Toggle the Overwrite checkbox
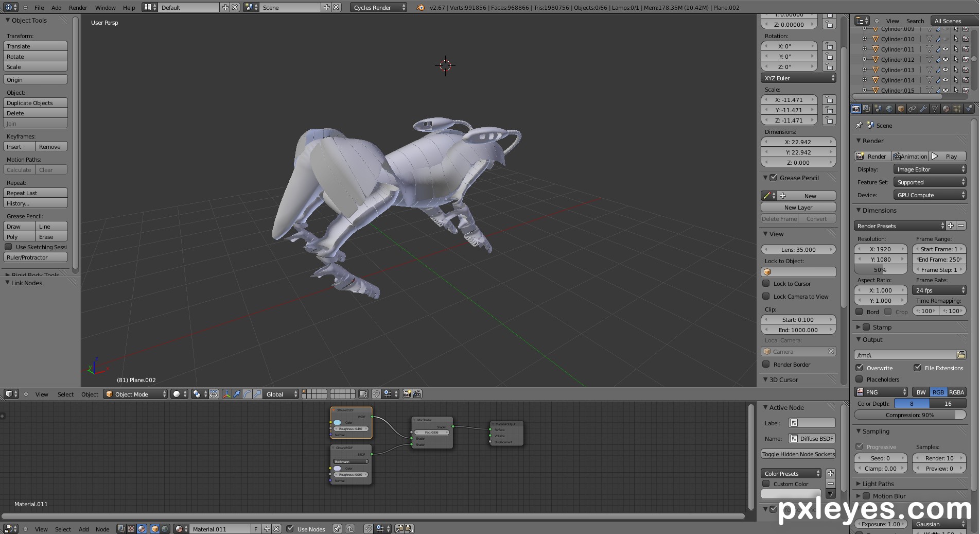Screen dimensions: 980x534 click(859, 368)
